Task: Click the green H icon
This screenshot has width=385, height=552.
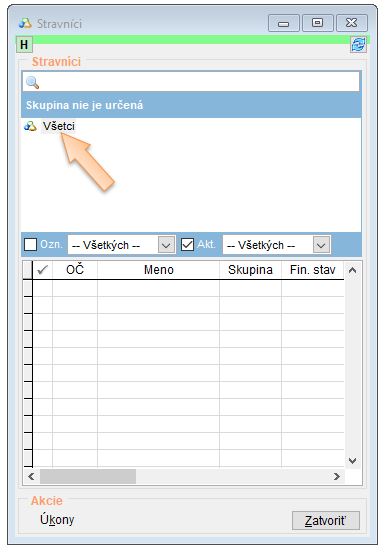Action: (24, 45)
